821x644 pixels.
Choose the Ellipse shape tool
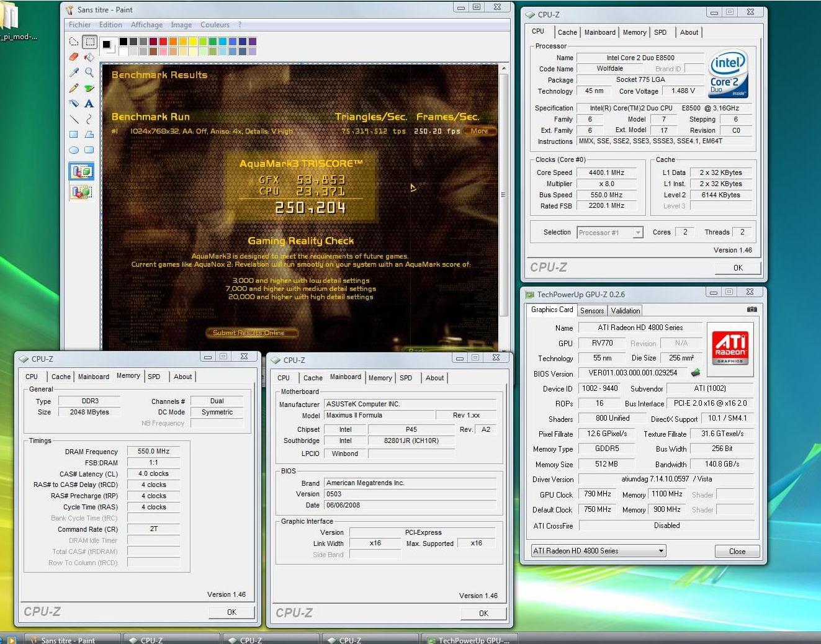coord(74,150)
